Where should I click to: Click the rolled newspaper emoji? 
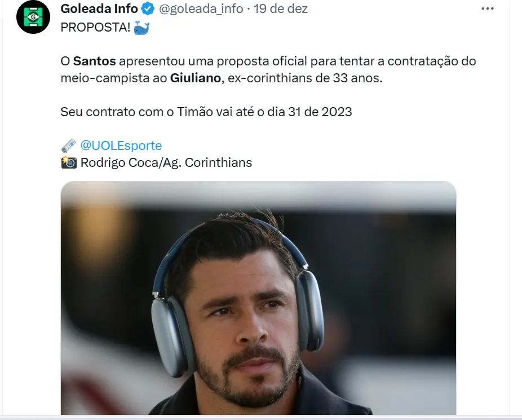[69, 145]
